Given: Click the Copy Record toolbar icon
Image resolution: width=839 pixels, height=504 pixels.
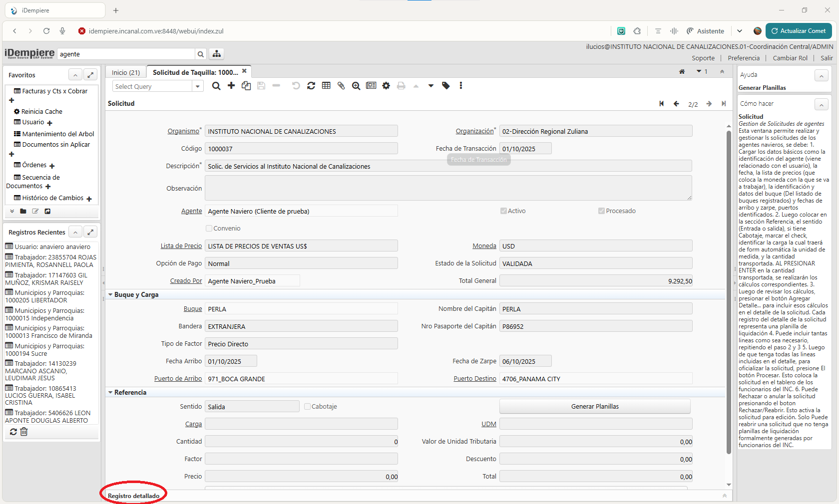Looking at the screenshot, I should point(246,86).
